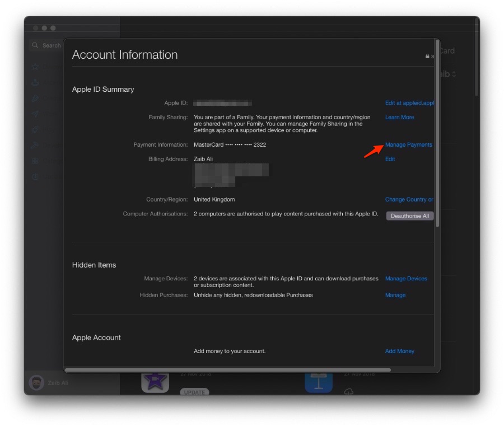
Task: Click the UPDATE button under iMovie
Action: tap(194, 392)
